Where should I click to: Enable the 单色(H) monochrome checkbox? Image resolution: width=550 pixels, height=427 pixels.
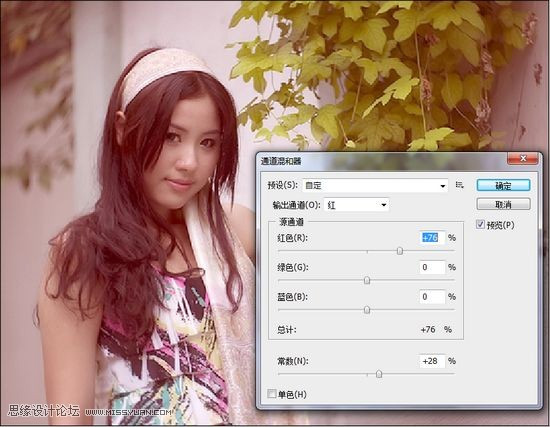click(x=271, y=394)
